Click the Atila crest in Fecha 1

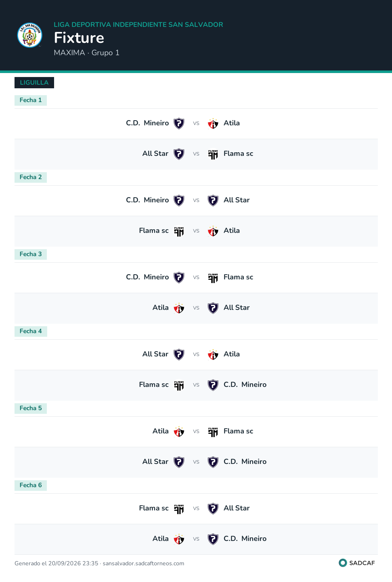tap(213, 124)
